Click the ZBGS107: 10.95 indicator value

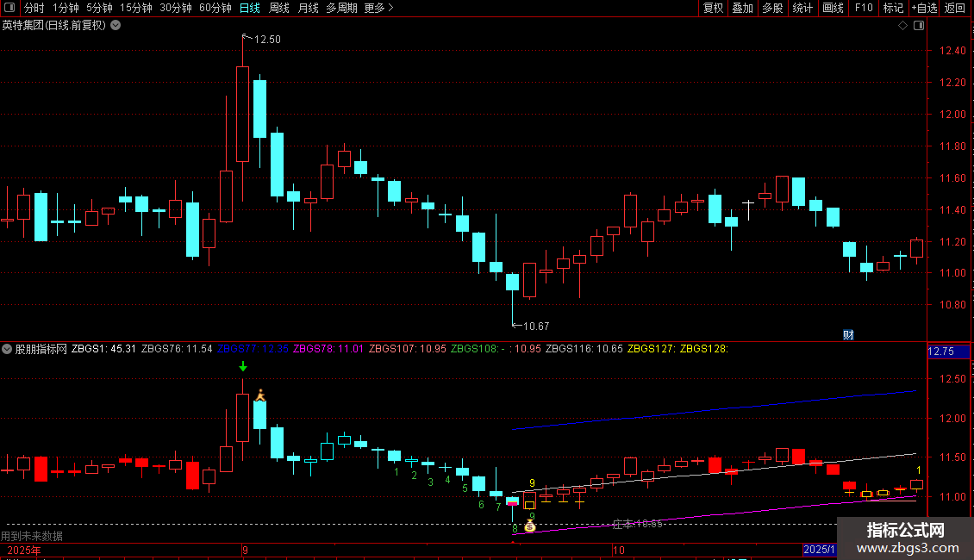pyautogui.click(x=408, y=349)
